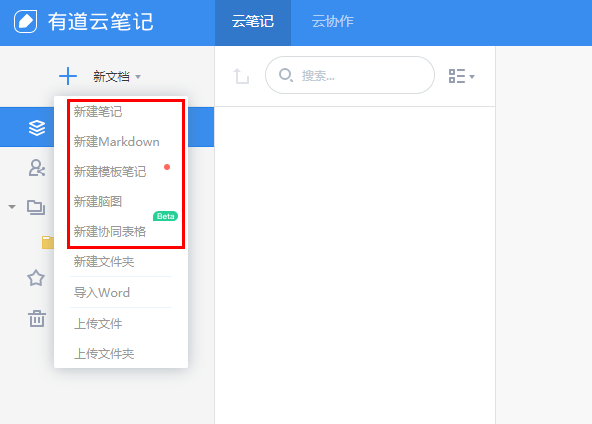Open the star favorites icon

point(36,278)
